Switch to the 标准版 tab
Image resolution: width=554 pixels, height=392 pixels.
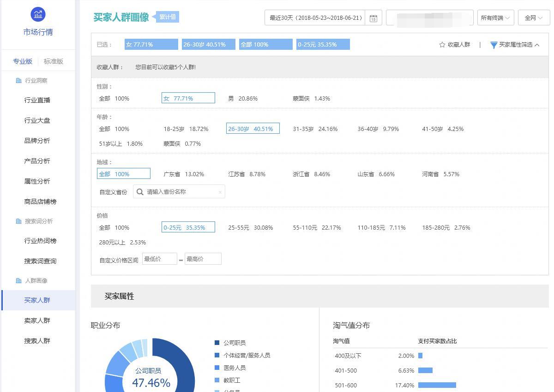click(x=53, y=60)
